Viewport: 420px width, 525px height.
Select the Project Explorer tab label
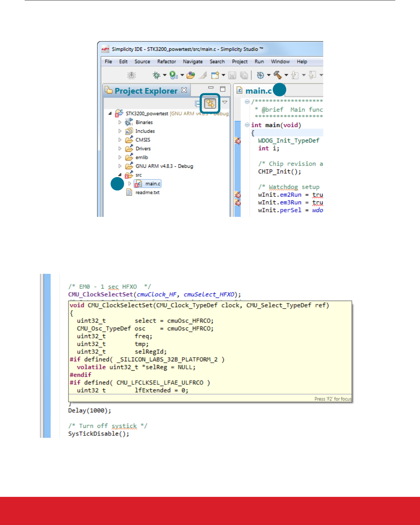click(146, 91)
